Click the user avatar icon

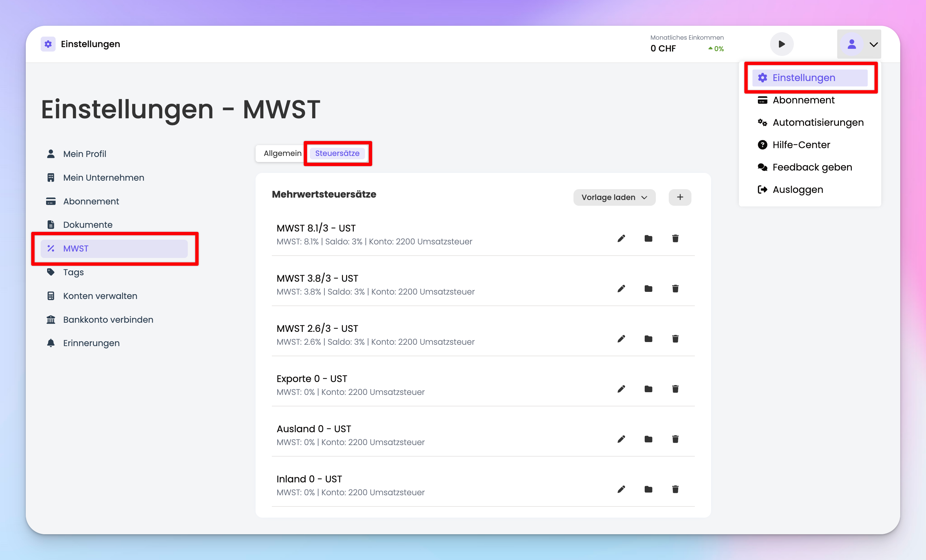[851, 44]
